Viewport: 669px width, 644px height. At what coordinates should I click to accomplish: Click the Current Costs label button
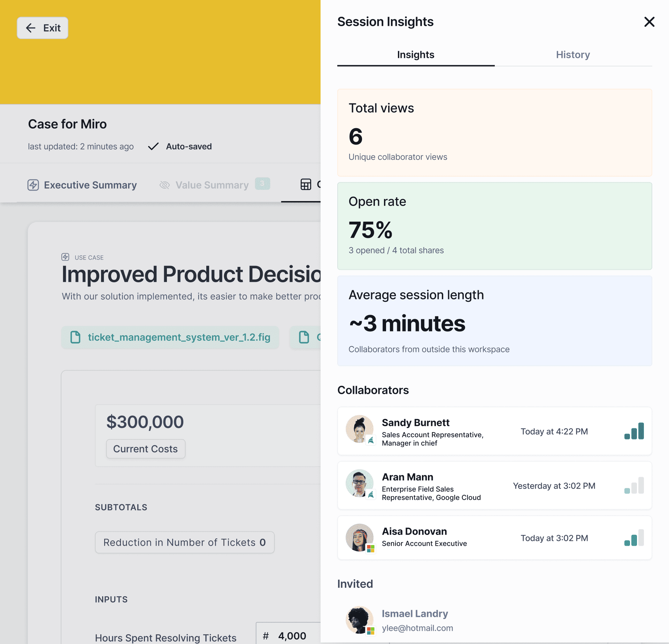tap(145, 449)
